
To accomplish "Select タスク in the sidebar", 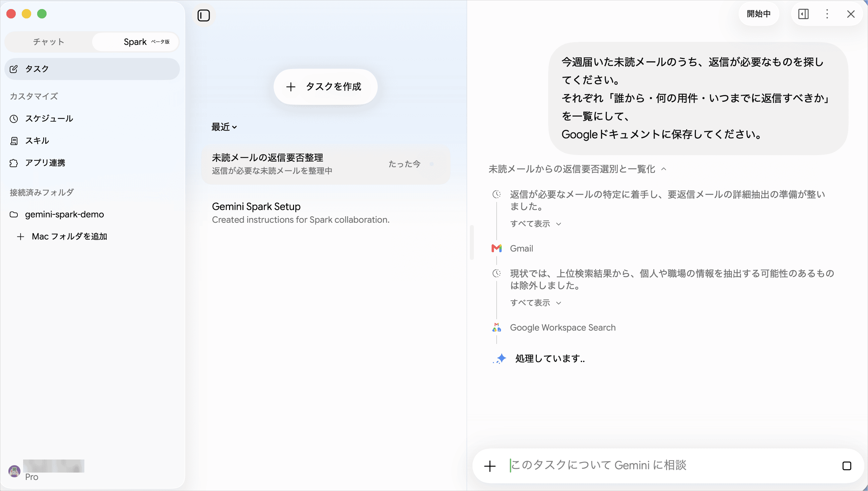I will pyautogui.click(x=92, y=69).
